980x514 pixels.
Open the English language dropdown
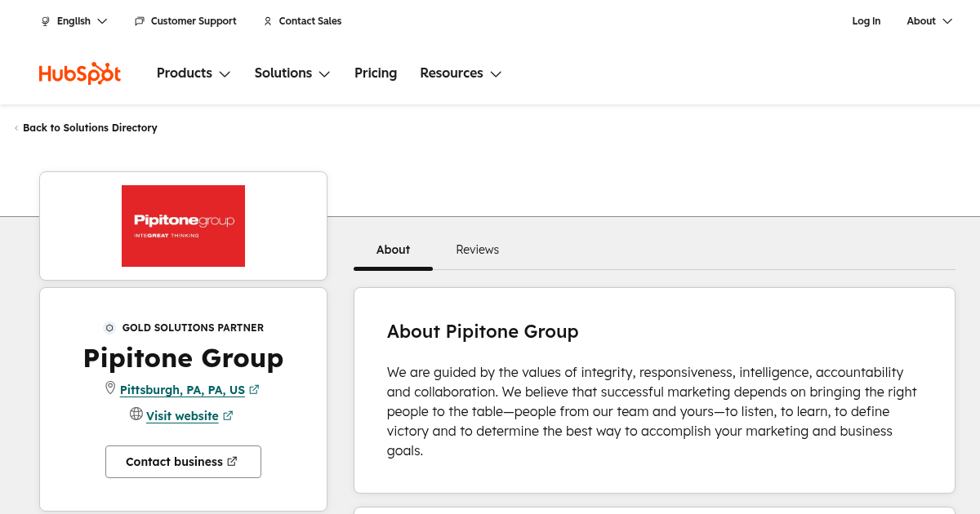(x=74, y=21)
